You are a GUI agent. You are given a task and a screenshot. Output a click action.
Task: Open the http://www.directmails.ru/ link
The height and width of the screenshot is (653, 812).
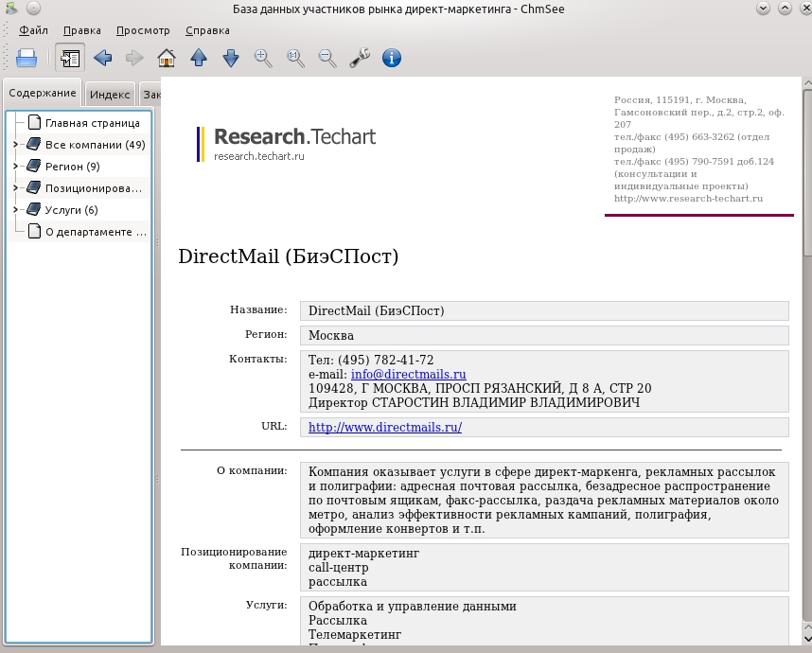pyautogui.click(x=385, y=427)
